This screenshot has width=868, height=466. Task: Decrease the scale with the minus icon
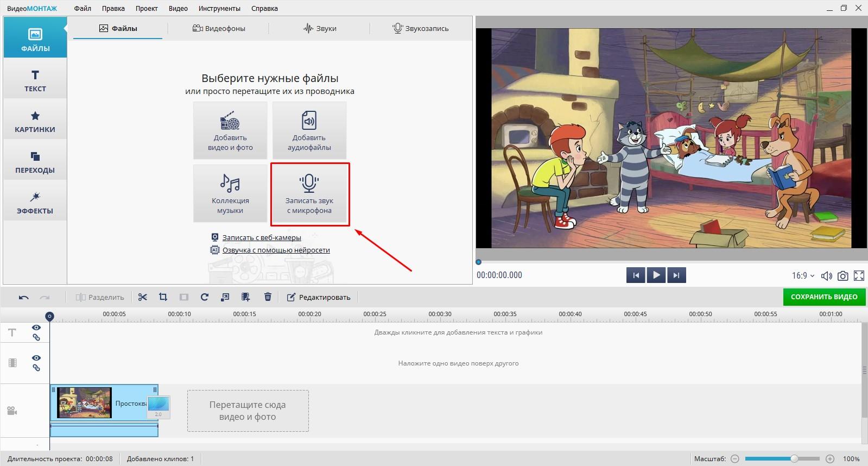click(x=734, y=459)
